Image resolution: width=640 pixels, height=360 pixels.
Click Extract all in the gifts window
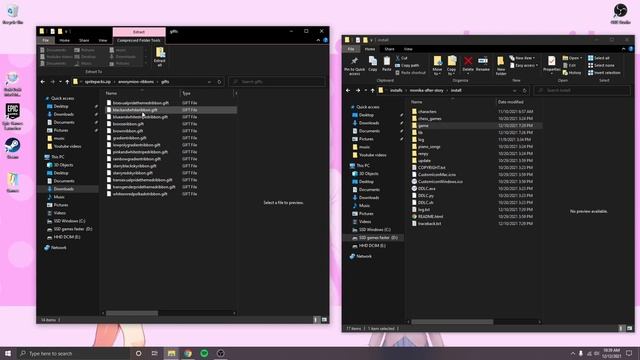(160, 57)
